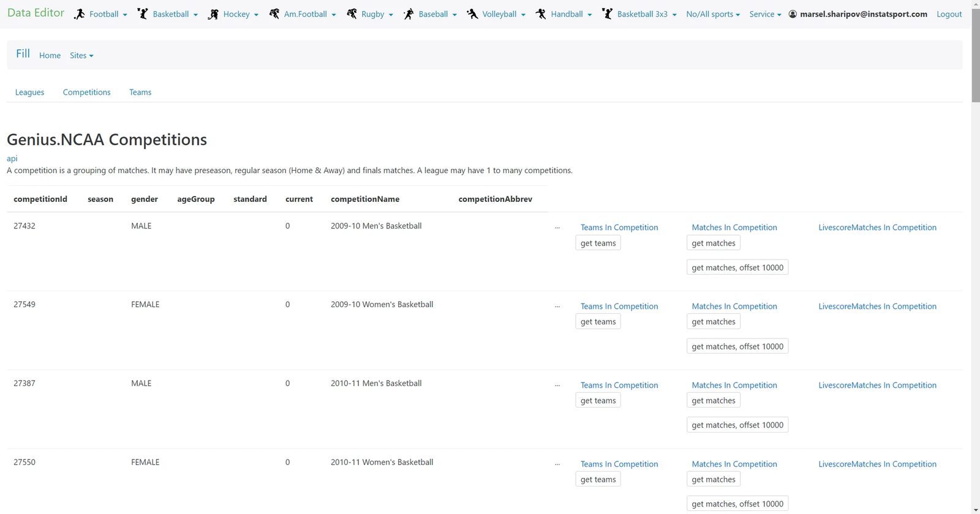Get matches offset 10000 for competition 27432
Viewport: 980px width, 514px height.
coord(737,267)
